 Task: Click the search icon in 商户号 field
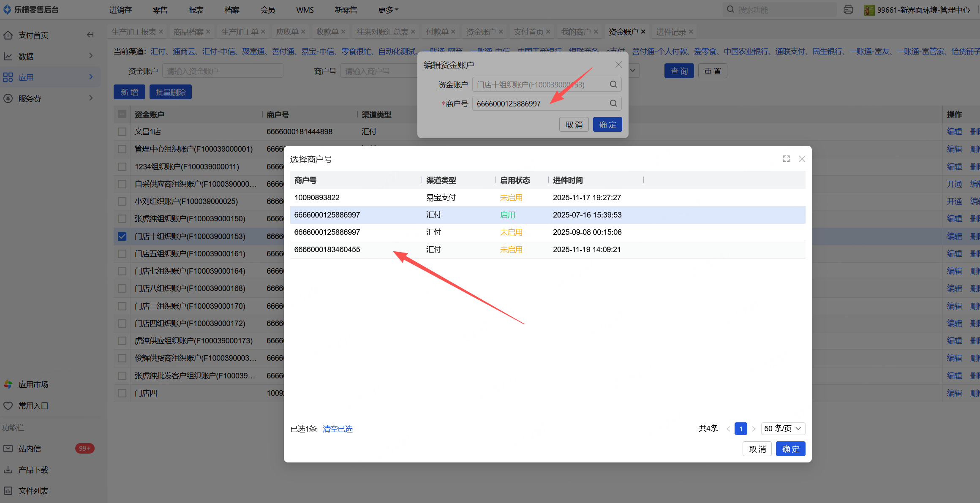pyautogui.click(x=613, y=103)
